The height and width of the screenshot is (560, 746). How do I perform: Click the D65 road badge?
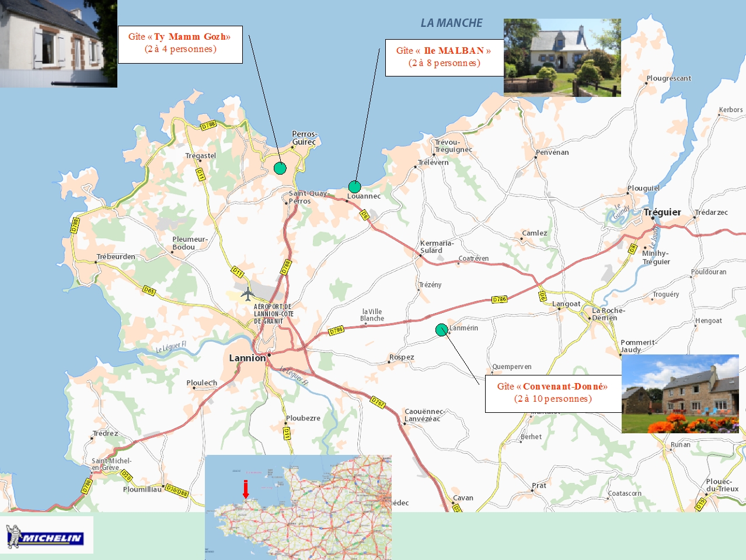[x=149, y=290]
